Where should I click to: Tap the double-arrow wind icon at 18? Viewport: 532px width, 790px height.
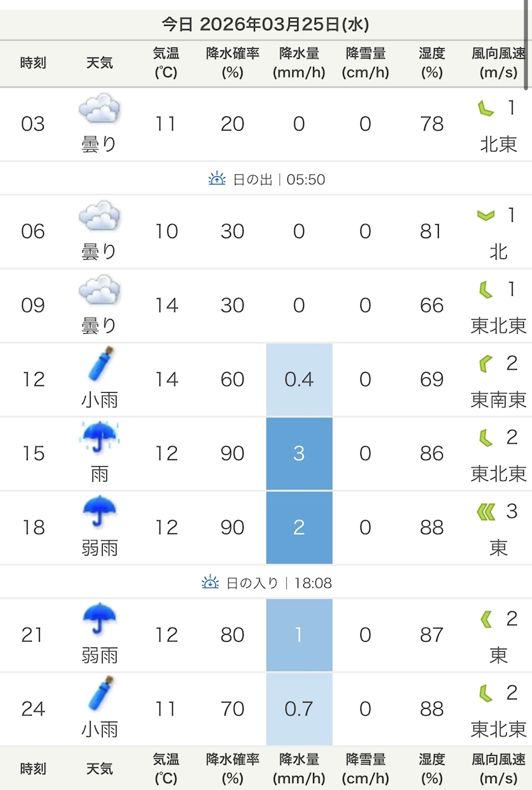(486, 512)
